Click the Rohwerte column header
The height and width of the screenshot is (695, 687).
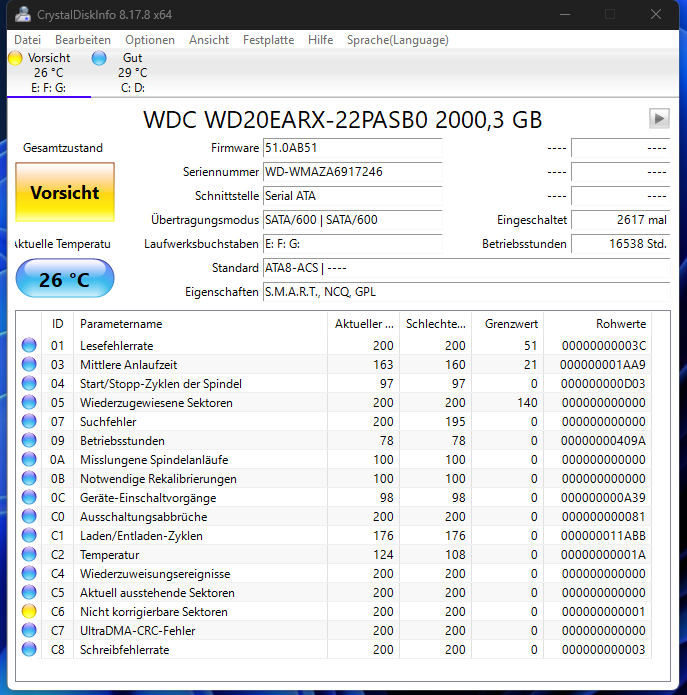tap(597, 324)
